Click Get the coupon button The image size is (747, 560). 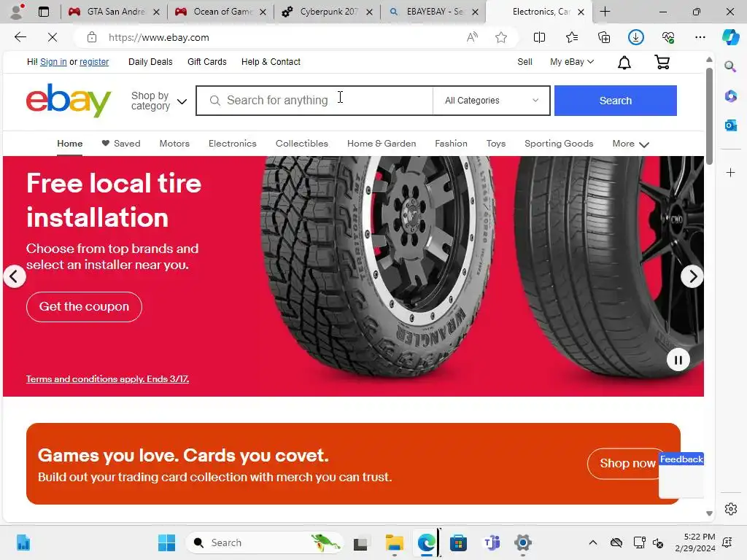(x=84, y=307)
